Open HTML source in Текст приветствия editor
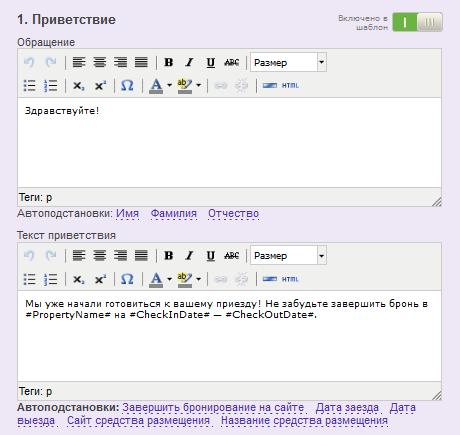Image resolution: width=460 pixels, height=435 pixels. pos(290,279)
